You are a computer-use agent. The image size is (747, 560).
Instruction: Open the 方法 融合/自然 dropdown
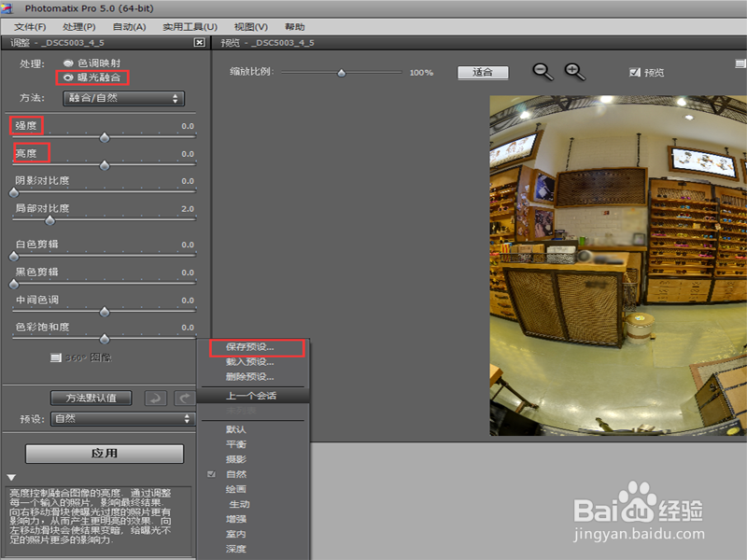click(x=123, y=98)
